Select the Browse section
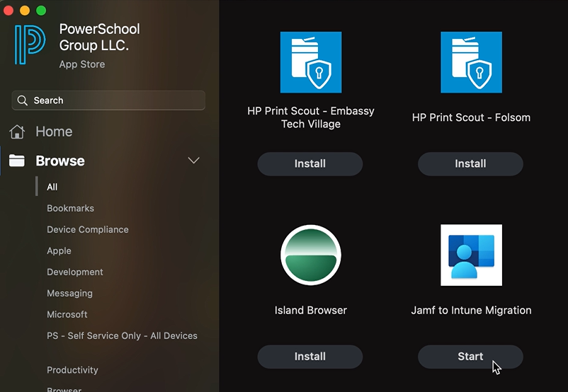This screenshot has height=392, width=568. pyautogui.click(x=60, y=161)
